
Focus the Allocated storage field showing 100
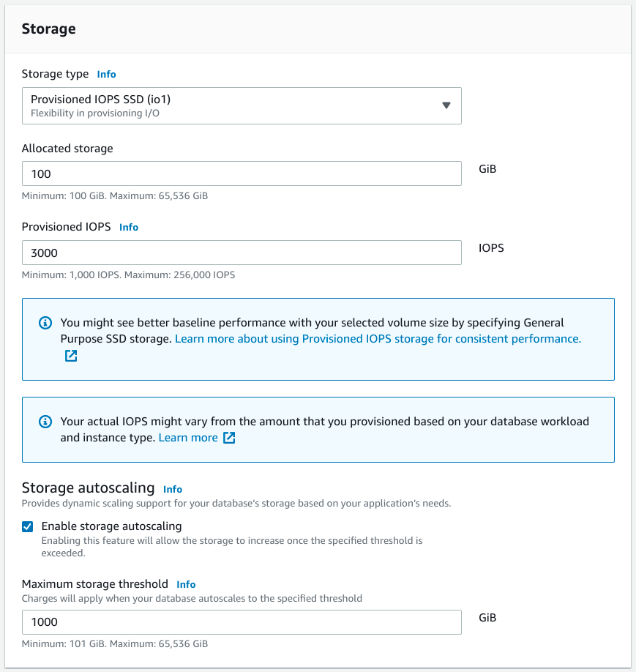tap(242, 173)
